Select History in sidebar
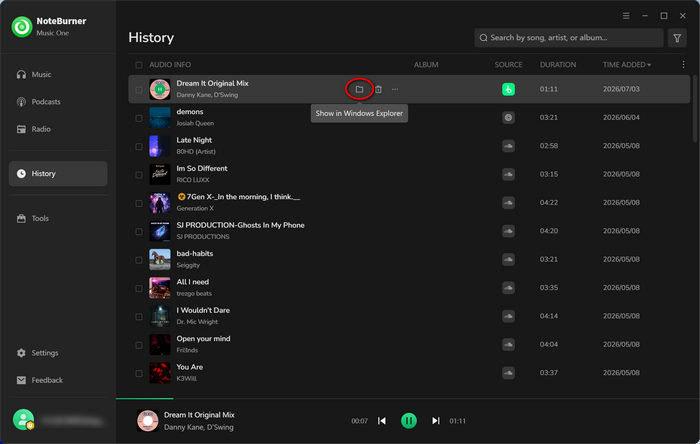The height and width of the screenshot is (444, 700). pos(58,174)
